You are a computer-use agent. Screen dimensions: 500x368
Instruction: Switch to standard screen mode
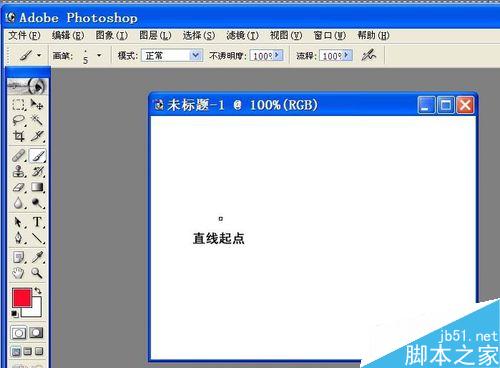click(17, 351)
